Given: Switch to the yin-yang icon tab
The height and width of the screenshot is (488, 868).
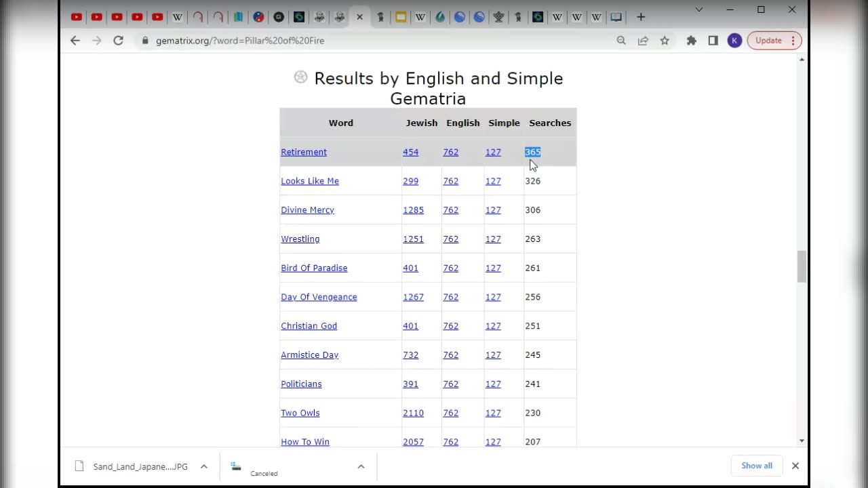Looking at the screenshot, I should click(258, 17).
